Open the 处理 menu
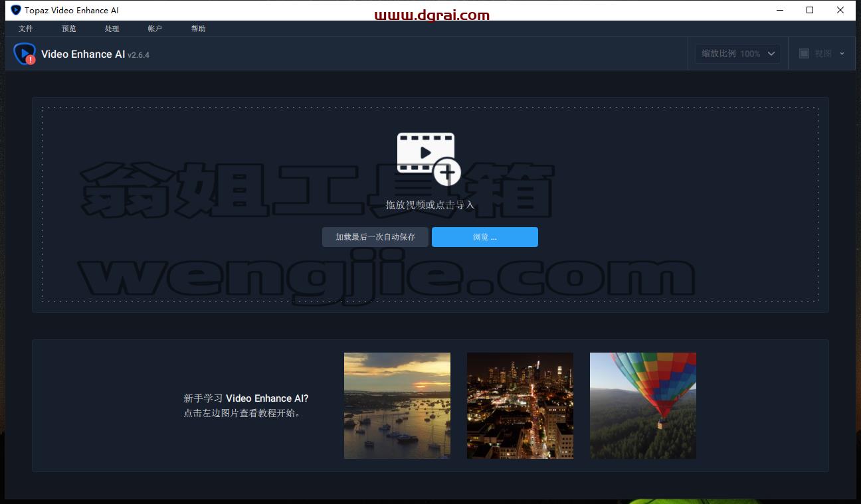Screen dimensions: 861x504 click(112, 29)
